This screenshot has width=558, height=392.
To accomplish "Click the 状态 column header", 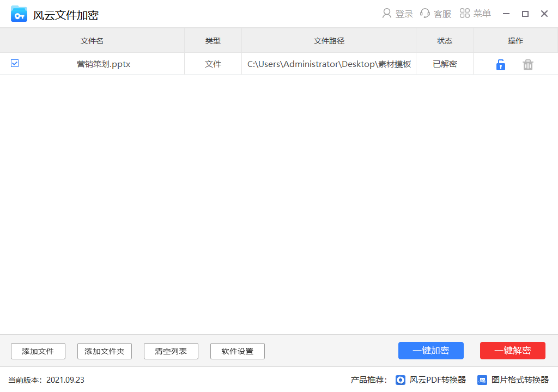I will tap(445, 41).
